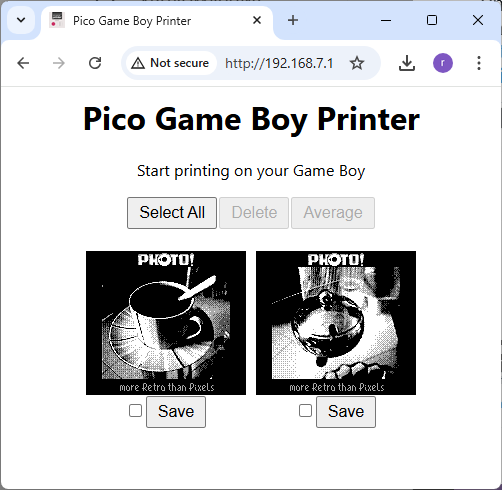Save the coffee cup photo
Viewport: 502px width, 490px height.
click(x=176, y=412)
